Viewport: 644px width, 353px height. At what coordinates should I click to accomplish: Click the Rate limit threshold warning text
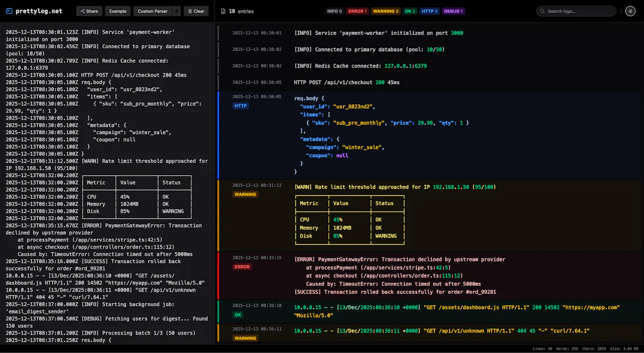coord(395,187)
